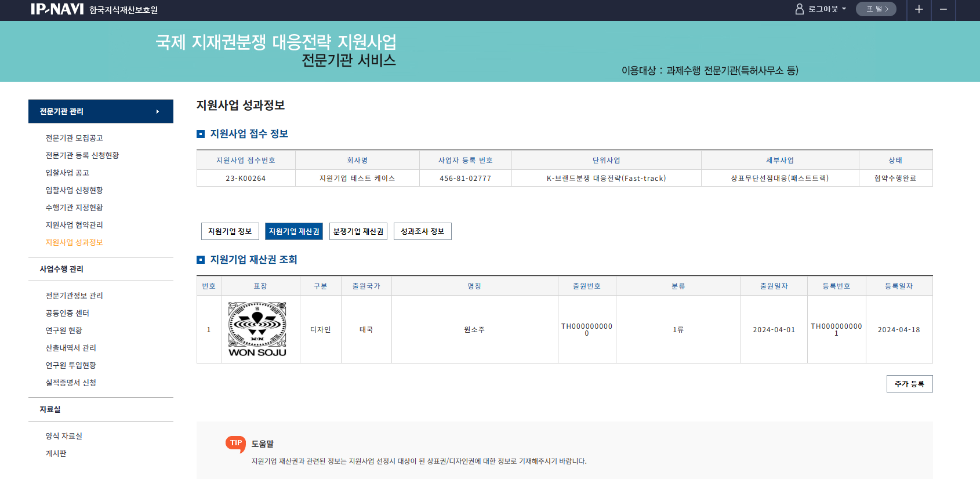The height and width of the screenshot is (487, 980).
Task: Click the 추가 등록 button
Action: pos(909,384)
